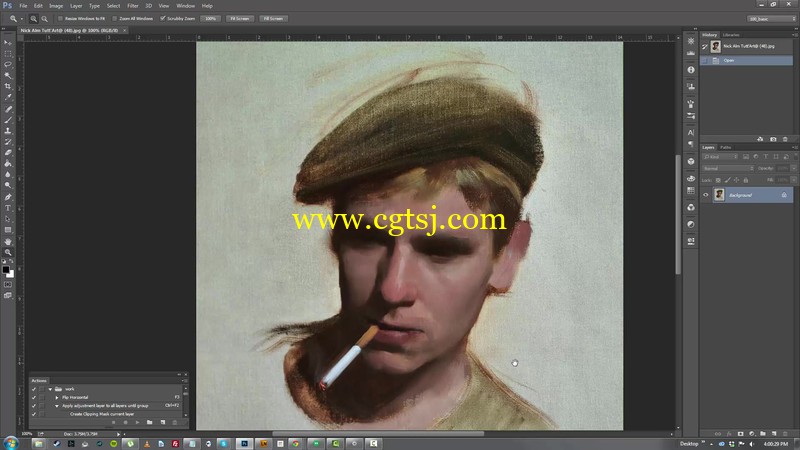Viewport: 800px width, 450px height.
Task: Click the foreground color swatch
Action: 6,269
